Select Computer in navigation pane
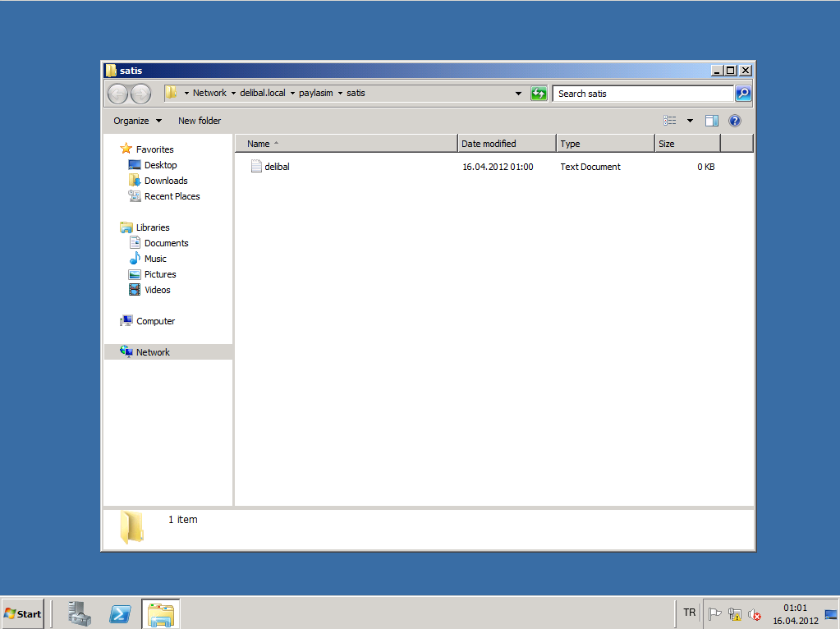This screenshot has height=629, width=840. (x=155, y=321)
